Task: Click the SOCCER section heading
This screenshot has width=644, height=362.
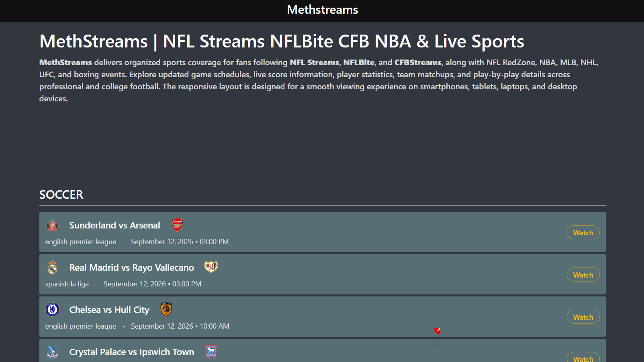Action: (x=61, y=195)
